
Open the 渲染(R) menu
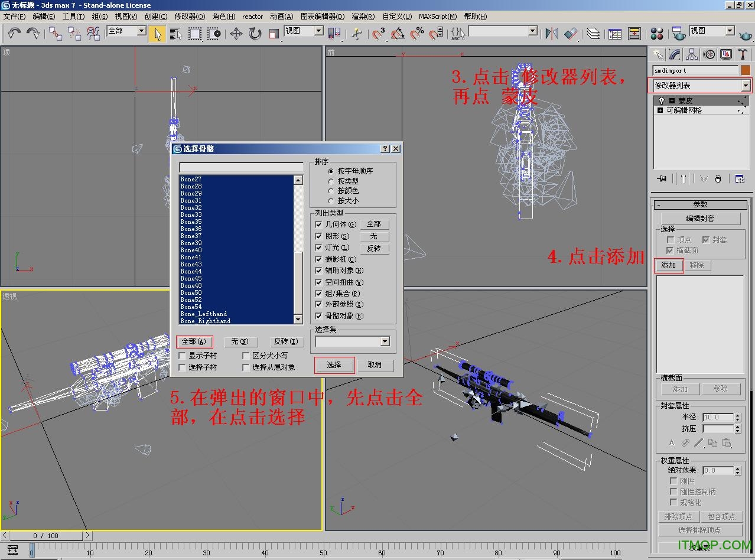[x=363, y=17]
